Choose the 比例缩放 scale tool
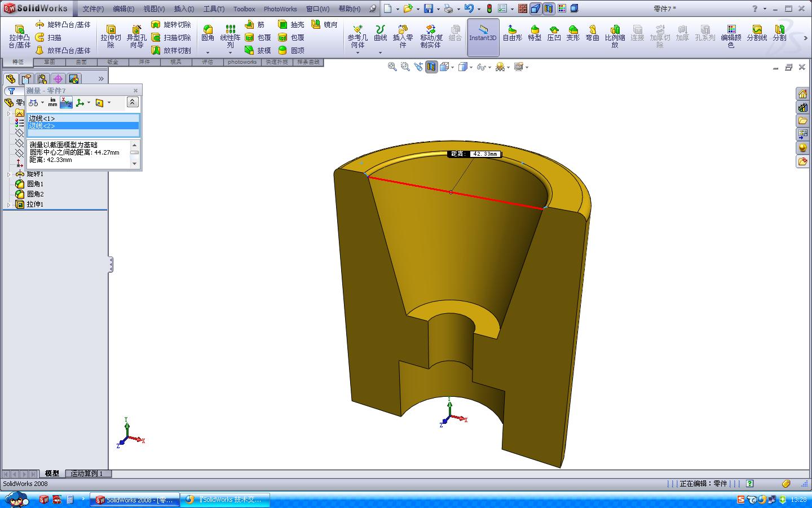This screenshot has width=812, height=508. tap(615, 37)
